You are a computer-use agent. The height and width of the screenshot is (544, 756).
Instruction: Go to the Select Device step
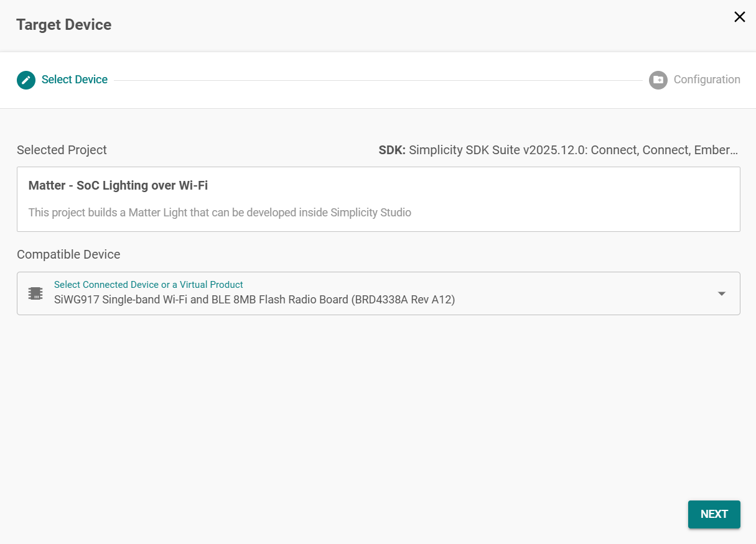tap(75, 80)
